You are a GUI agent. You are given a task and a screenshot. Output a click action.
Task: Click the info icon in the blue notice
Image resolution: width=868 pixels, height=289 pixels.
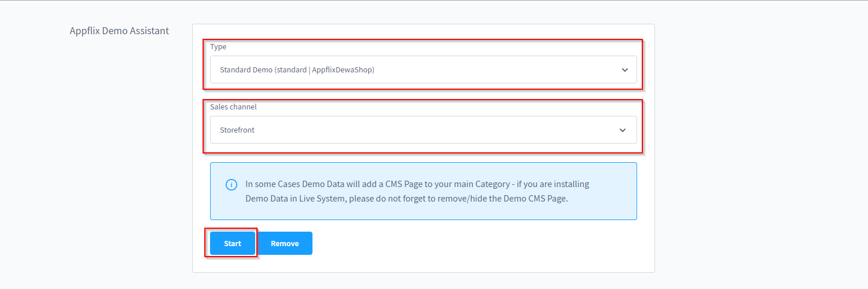[x=231, y=185]
